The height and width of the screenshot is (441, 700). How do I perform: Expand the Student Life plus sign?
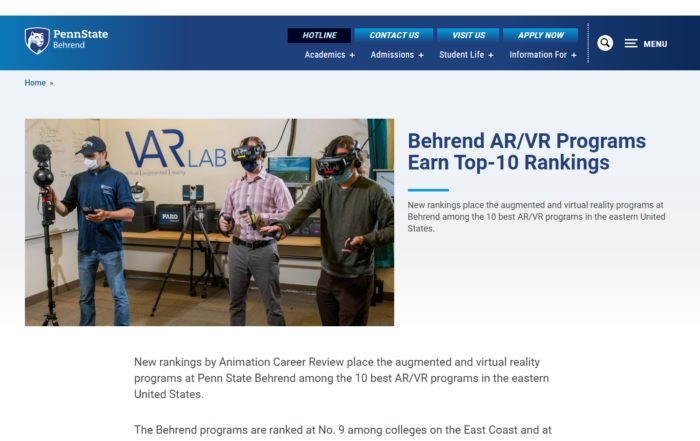491,55
